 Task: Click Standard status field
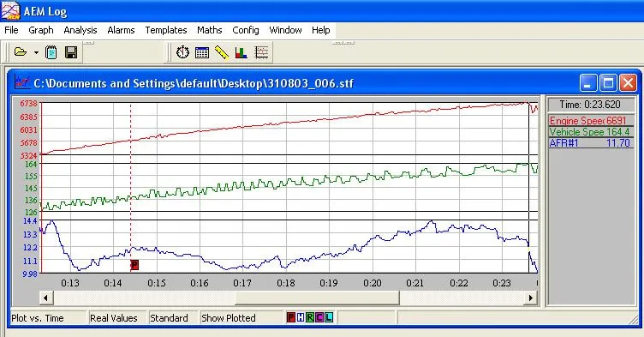point(172,317)
